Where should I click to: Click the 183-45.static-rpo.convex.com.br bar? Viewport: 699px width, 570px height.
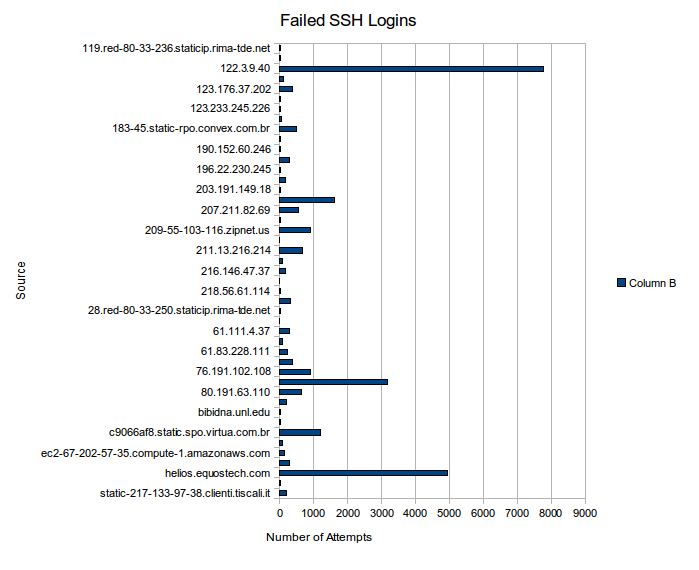(288, 129)
